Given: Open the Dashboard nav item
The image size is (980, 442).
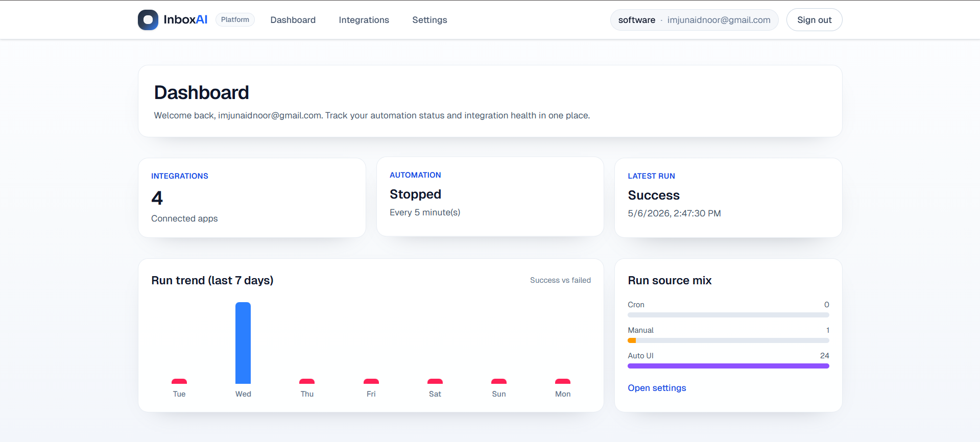Looking at the screenshot, I should (293, 20).
